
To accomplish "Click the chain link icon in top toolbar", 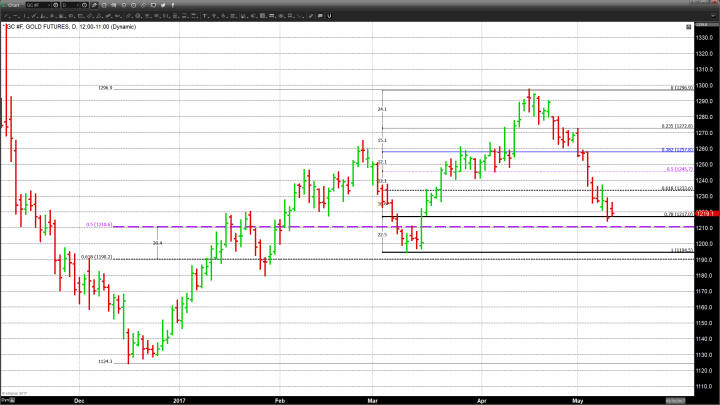I will click(143, 5).
